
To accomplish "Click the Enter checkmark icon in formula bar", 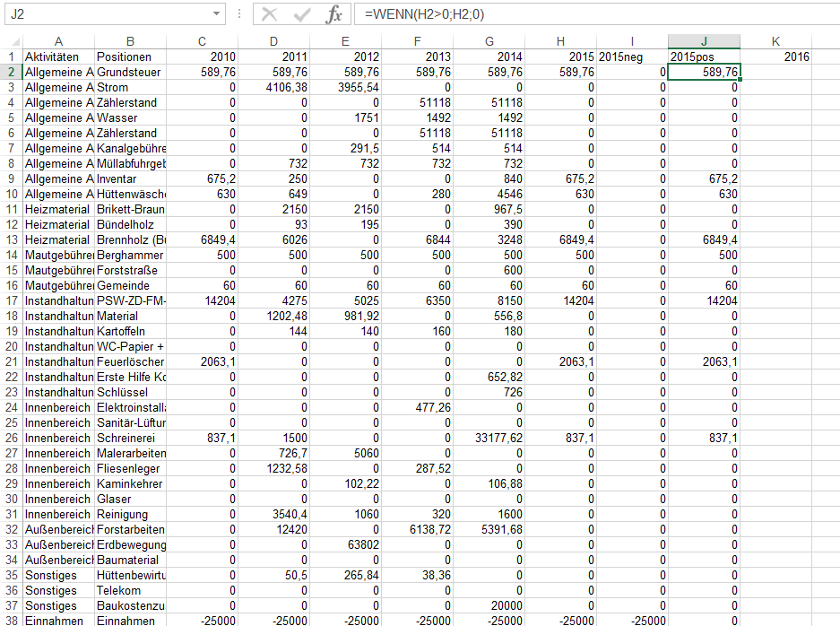I will click(x=302, y=14).
